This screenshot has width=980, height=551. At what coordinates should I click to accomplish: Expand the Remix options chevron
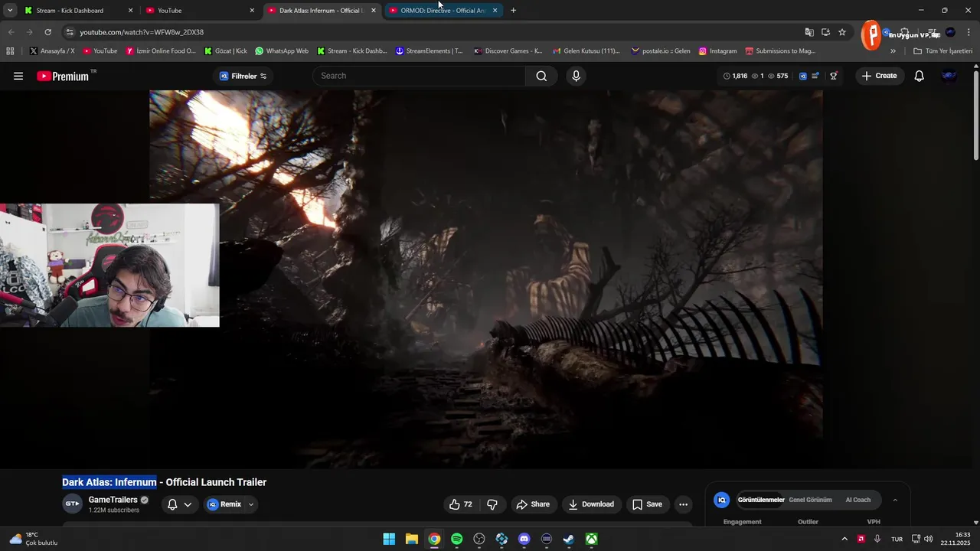point(250,504)
